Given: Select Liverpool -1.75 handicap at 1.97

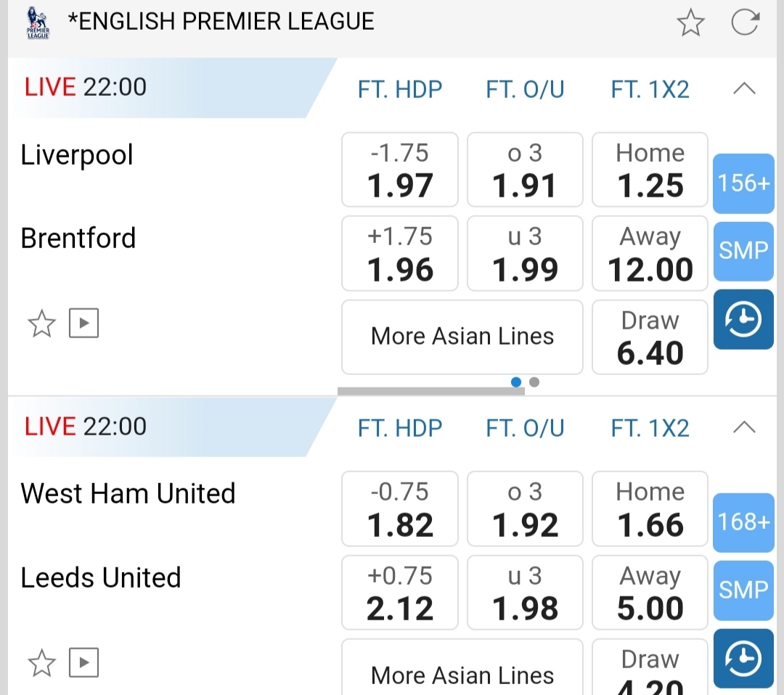Looking at the screenshot, I should [400, 170].
